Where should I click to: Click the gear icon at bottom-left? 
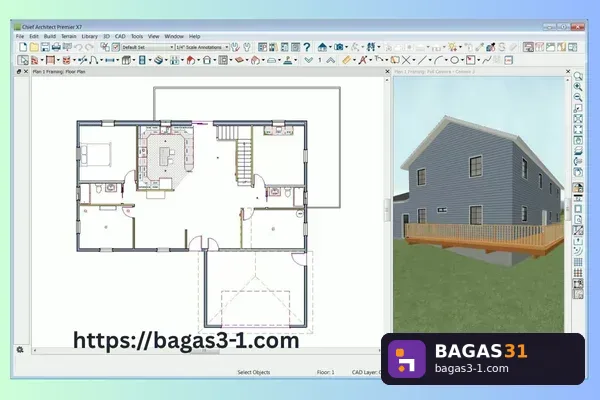point(20,349)
